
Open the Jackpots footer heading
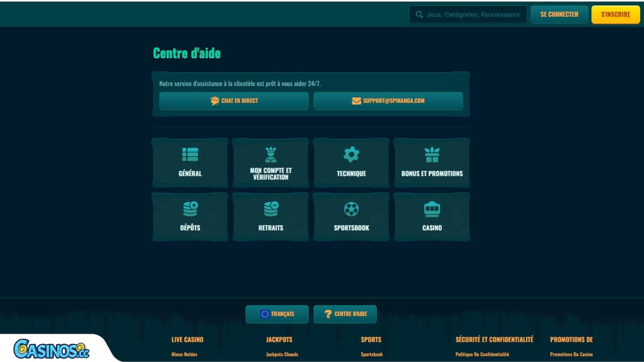pyautogui.click(x=279, y=340)
